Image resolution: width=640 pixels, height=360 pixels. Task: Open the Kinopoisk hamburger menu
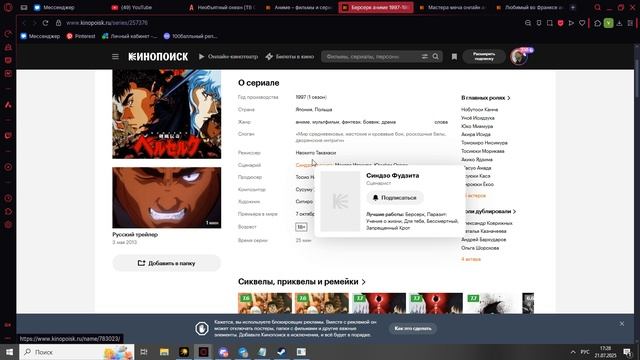[x=115, y=57]
